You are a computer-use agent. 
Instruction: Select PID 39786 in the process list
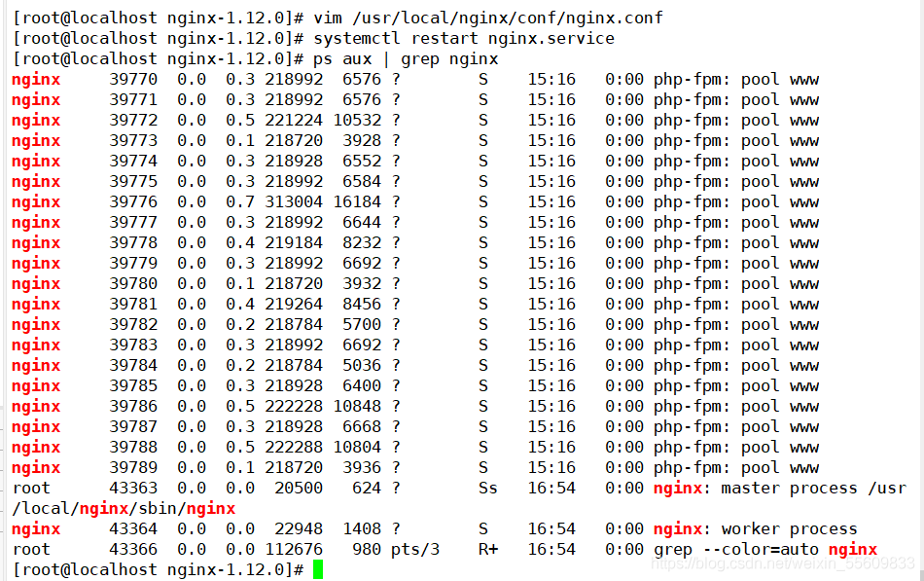[x=133, y=407]
